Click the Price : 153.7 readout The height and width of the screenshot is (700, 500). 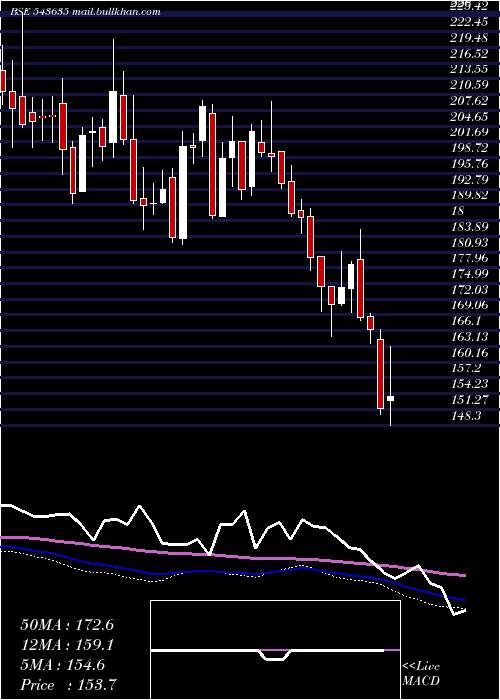point(69,684)
